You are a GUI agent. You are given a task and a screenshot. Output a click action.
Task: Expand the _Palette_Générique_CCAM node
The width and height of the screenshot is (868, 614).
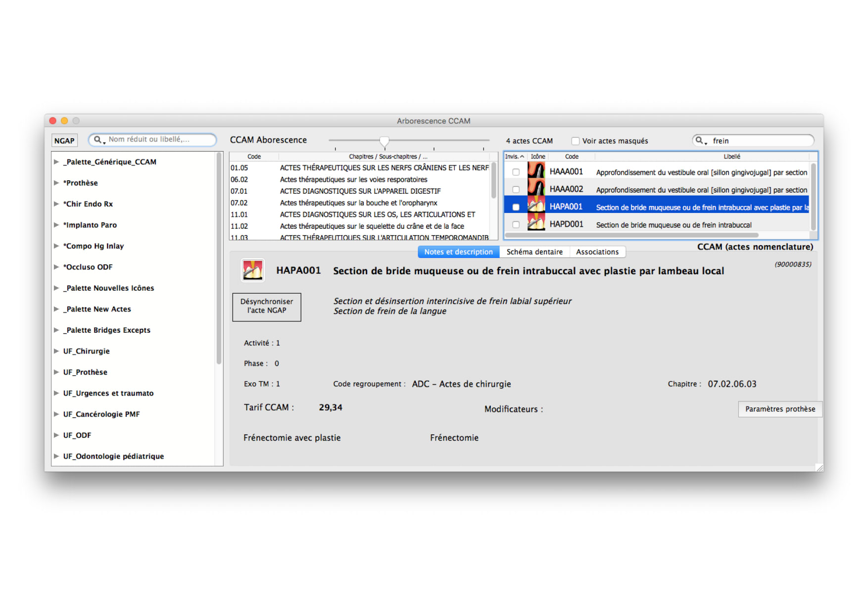56,162
